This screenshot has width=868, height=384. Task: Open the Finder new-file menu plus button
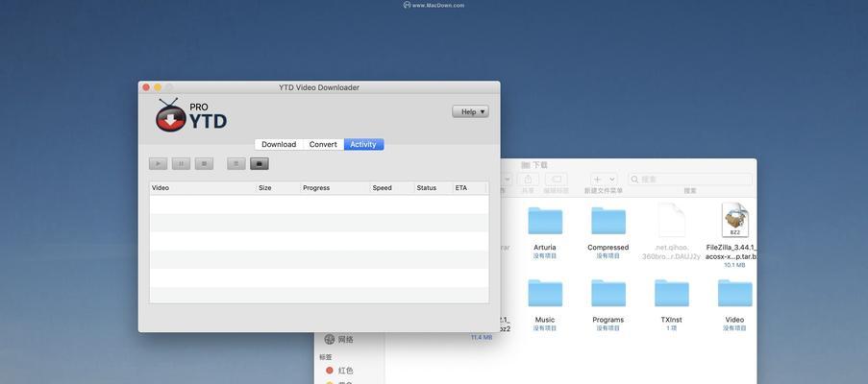604,179
